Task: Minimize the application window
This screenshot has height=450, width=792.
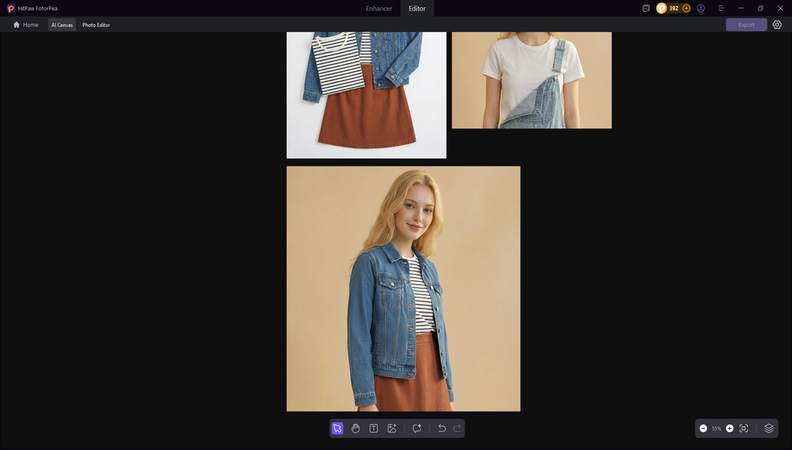Action: [x=740, y=8]
